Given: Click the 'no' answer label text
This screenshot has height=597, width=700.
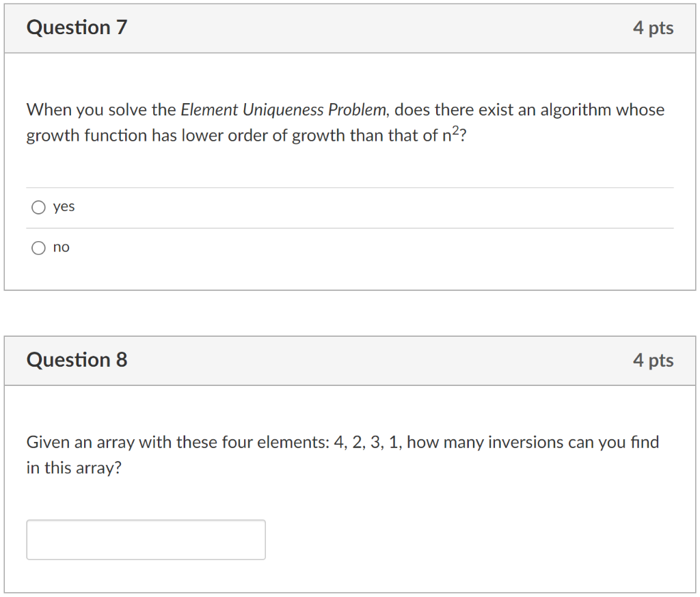Looking at the screenshot, I should [62, 247].
